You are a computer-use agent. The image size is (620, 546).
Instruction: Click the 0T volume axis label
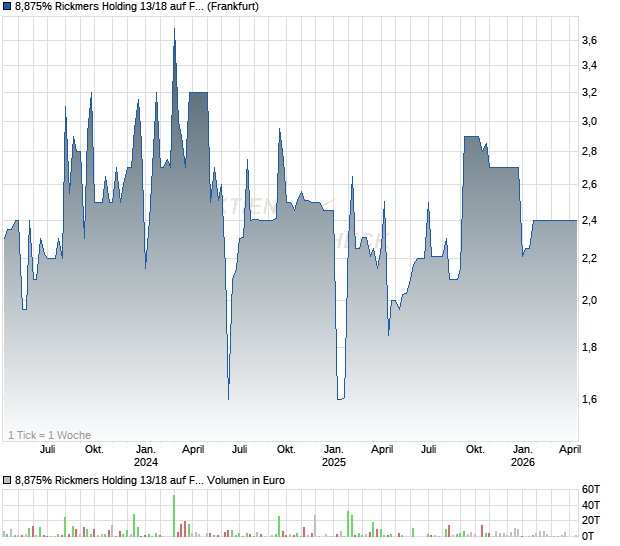click(588, 536)
